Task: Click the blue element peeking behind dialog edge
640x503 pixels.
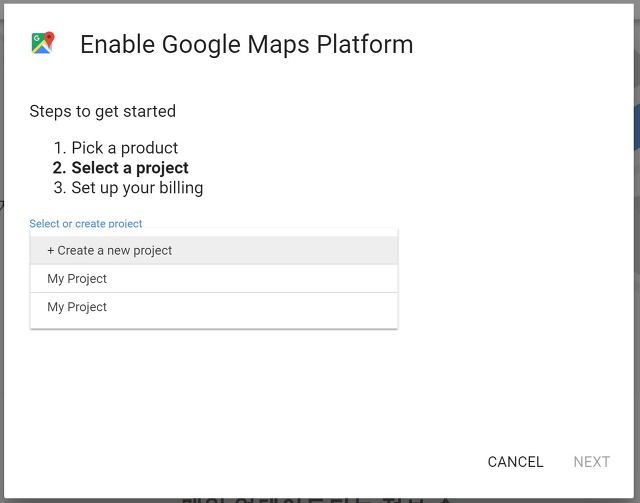Action: click(637, 127)
